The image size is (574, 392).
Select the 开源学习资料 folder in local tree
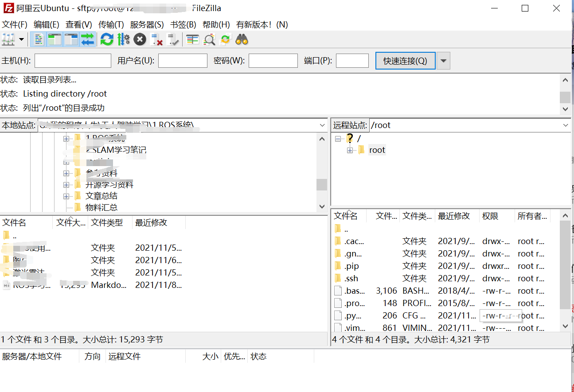pos(109,185)
